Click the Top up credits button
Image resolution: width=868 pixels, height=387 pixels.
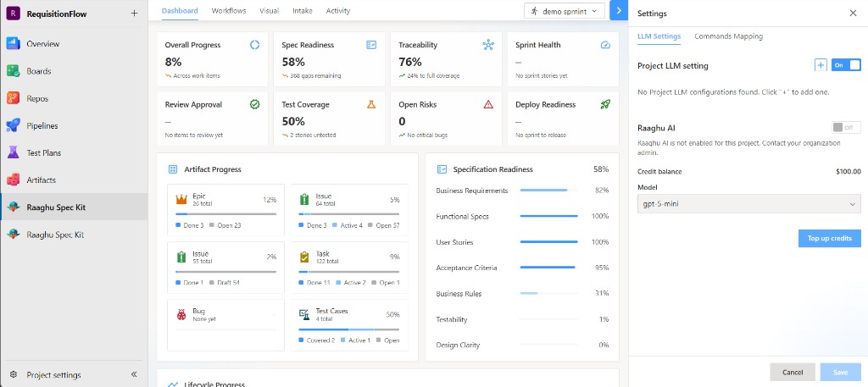click(829, 238)
